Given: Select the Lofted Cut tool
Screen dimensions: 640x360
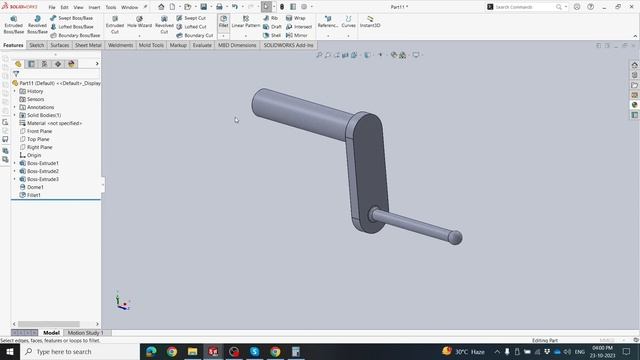Looking at the screenshot, I should [191, 27].
